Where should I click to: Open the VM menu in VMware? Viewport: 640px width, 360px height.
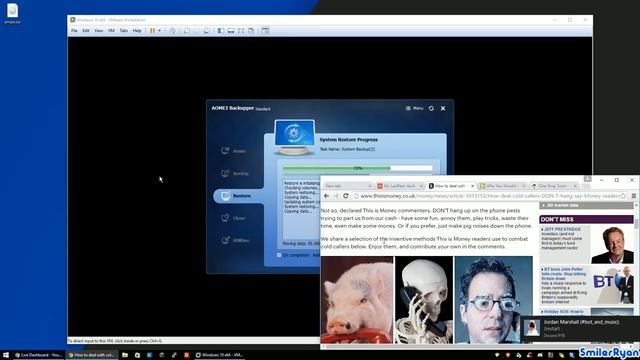pos(111,31)
